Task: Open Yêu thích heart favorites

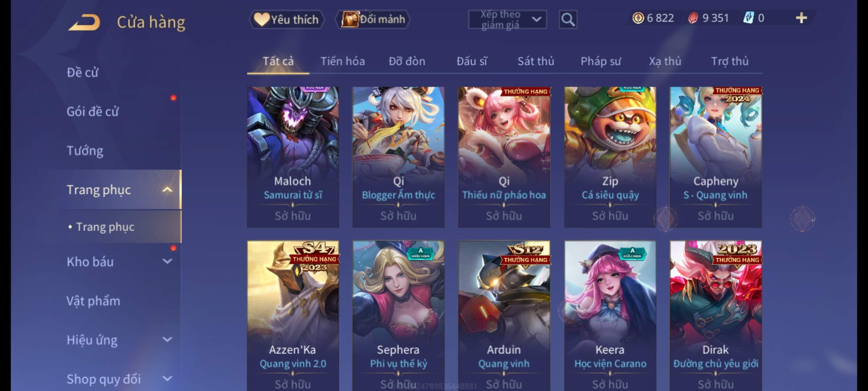Action: coord(286,20)
